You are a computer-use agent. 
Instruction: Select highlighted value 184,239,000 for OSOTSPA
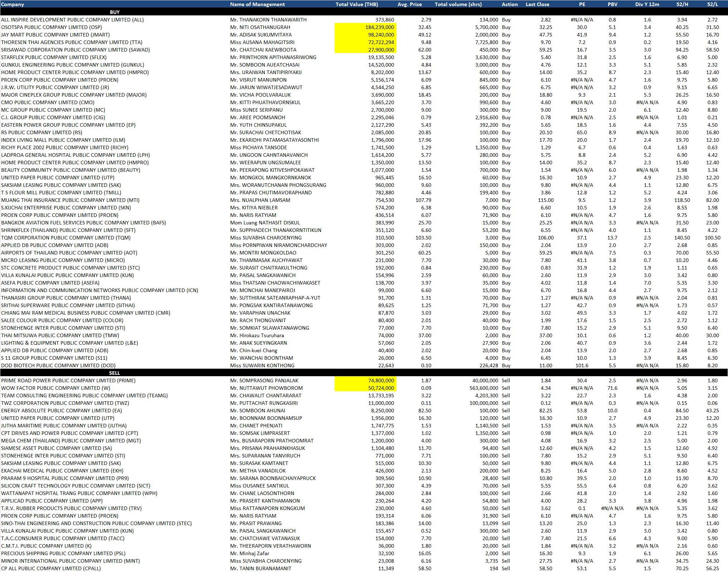click(x=365, y=27)
